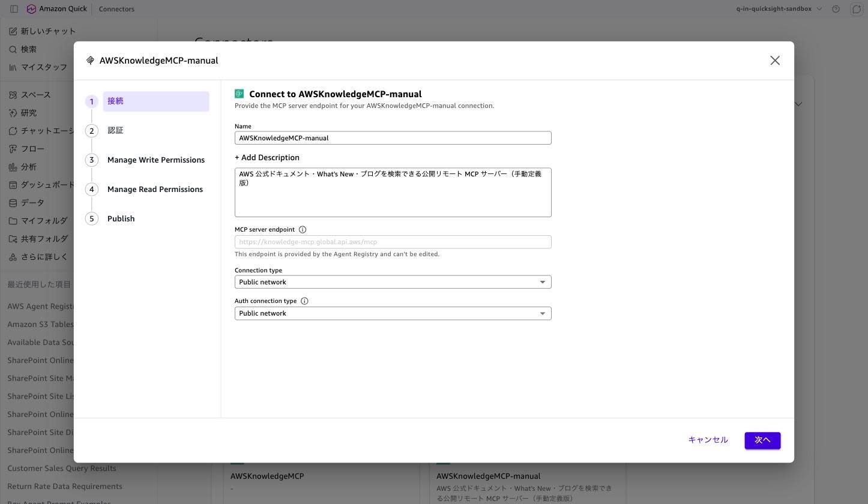The image size is (868, 504).
Task: Click the chat agents icon in sidebar
Action: 13,131
